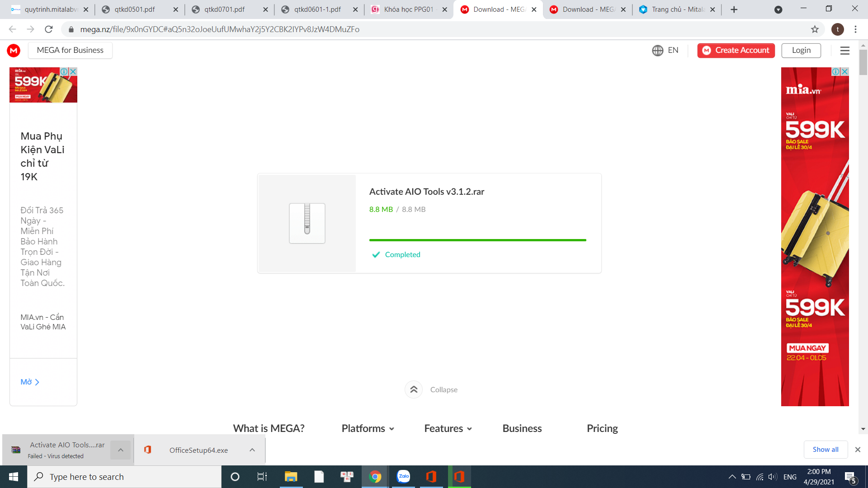This screenshot has height=488, width=868.
Task: Open the Pricing menu item
Action: point(602,428)
